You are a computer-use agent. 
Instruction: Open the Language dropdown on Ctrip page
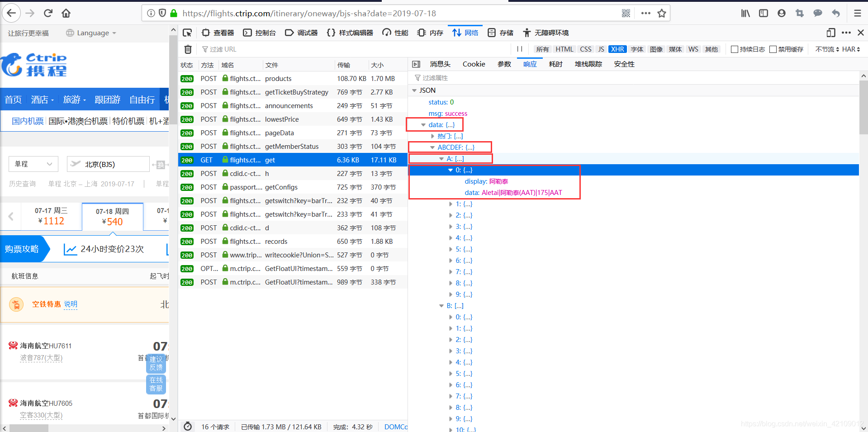coord(91,33)
